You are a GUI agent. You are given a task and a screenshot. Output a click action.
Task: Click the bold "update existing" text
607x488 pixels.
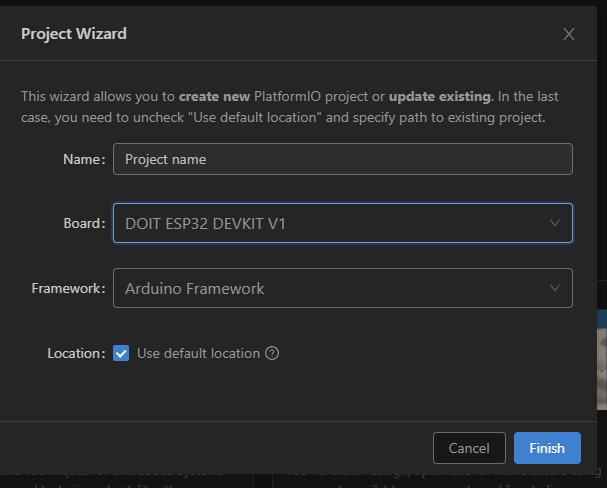coord(440,97)
